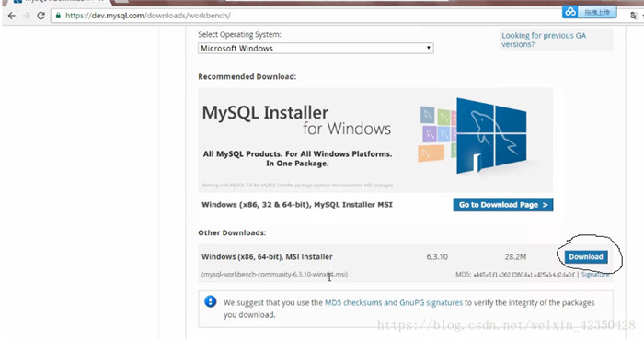Screen dimensions: 644x339
Task: Click the Other Downloads heading
Action: click(232, 232)
